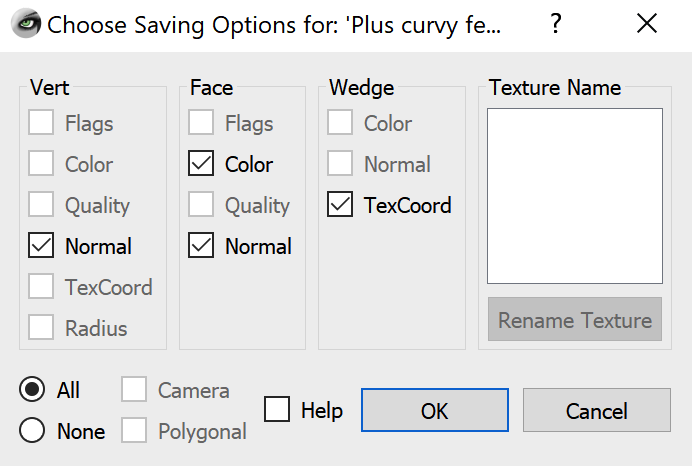Select the All radio button

click(33, 390)
